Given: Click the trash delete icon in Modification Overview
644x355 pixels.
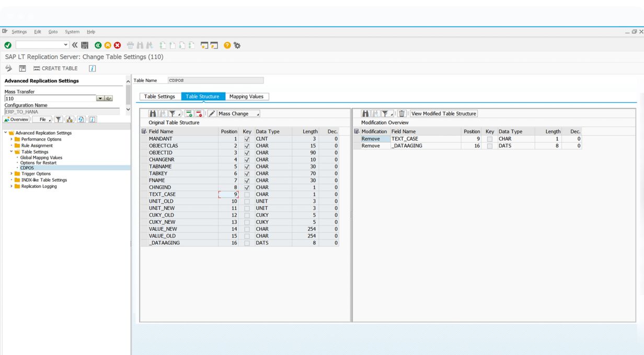Looking at the screenshot, I should tap(401, 114).
